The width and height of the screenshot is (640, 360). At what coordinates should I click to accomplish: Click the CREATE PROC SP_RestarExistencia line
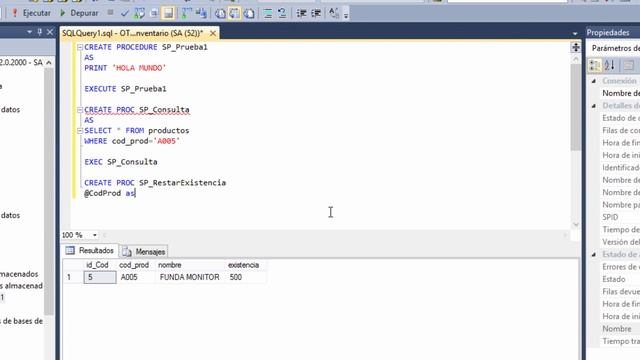point(155,183)
